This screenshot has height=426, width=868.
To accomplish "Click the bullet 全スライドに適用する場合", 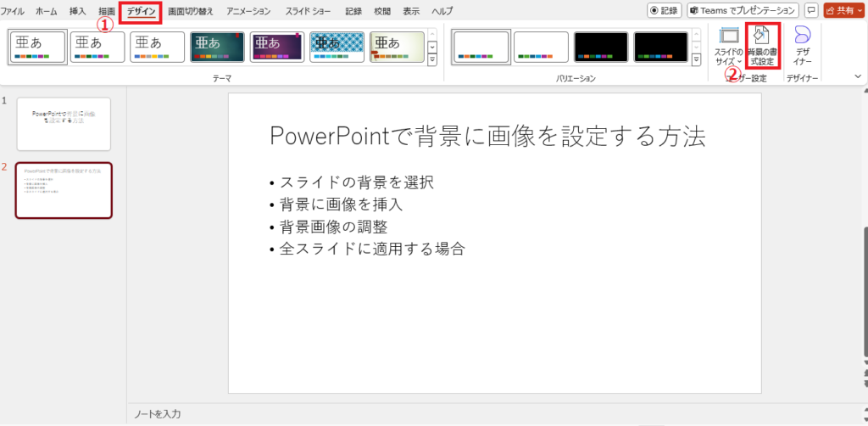I will tap(372, 249).
